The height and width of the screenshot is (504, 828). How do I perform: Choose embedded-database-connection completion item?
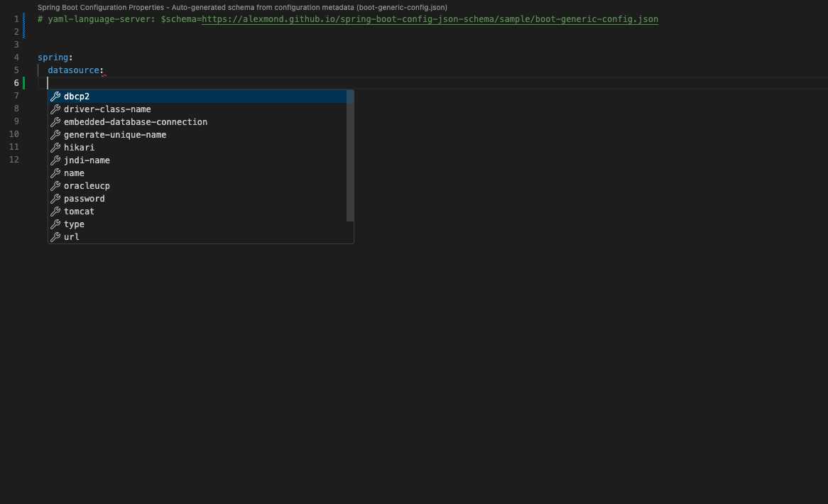click(x=135, y=122)
